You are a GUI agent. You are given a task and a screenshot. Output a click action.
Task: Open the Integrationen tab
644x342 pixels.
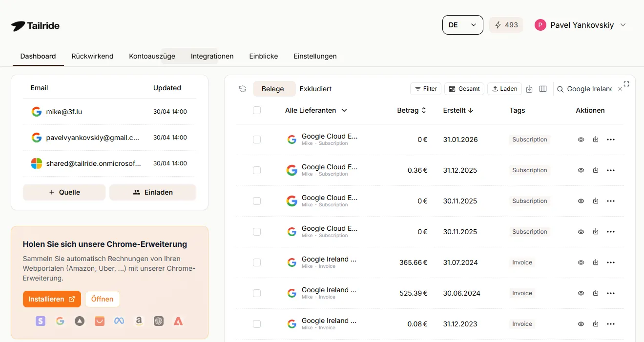pyautogui.click(x=212, y=56)
